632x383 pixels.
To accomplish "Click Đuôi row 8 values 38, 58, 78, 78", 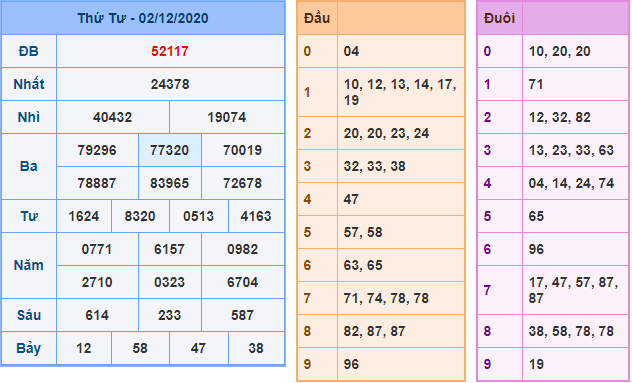I will pyautogui.click(x=572, y=332).
